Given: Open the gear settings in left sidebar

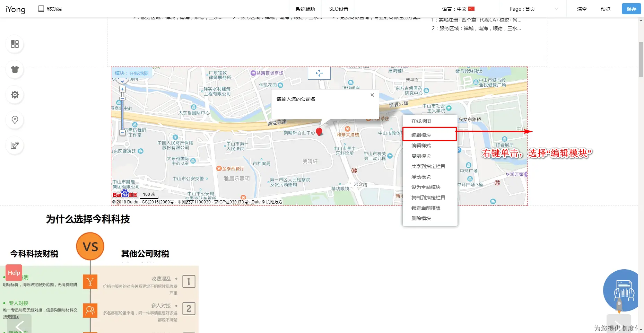Looking at the screenshot, I should [x=15, y=95].
